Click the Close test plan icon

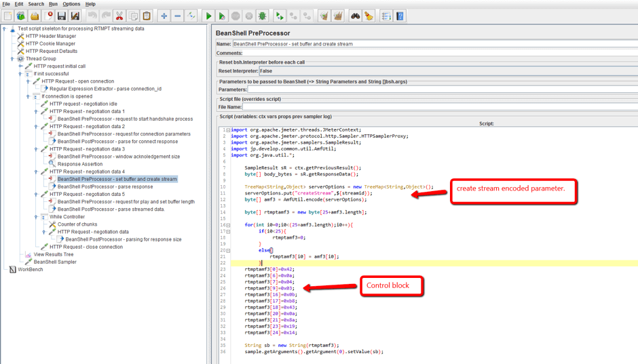48,16
